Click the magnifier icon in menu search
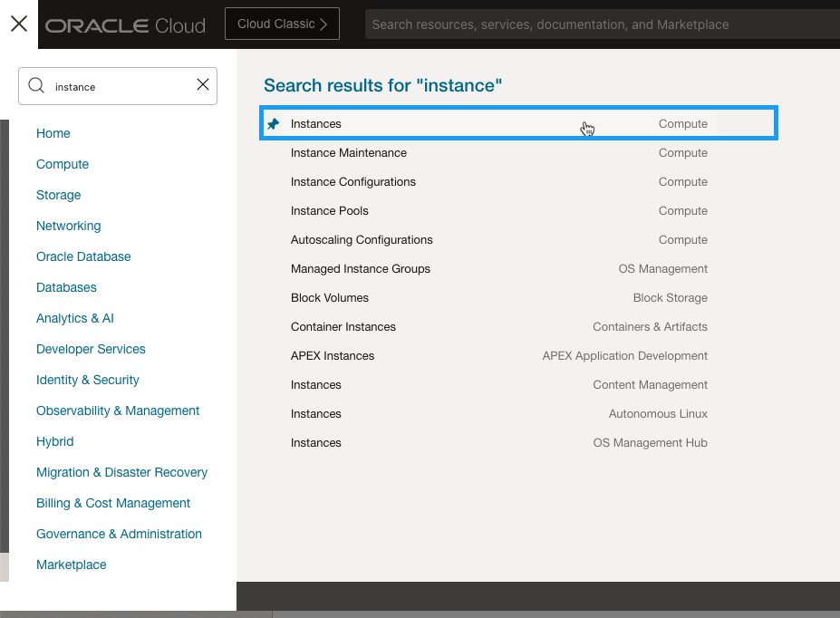The width and height of the screenshot is (840, 618). [36, 86]
